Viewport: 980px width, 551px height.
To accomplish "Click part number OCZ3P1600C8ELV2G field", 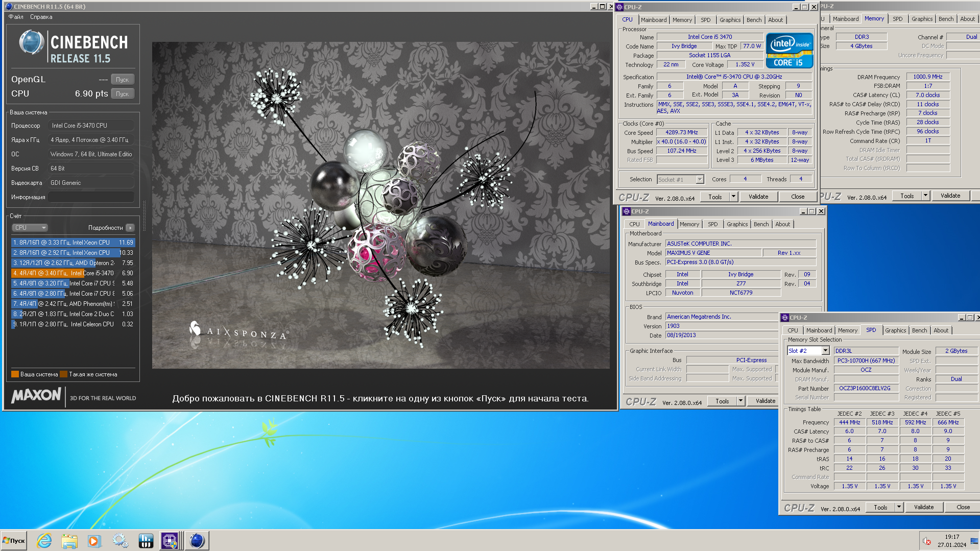I will (x=866, y=388).
